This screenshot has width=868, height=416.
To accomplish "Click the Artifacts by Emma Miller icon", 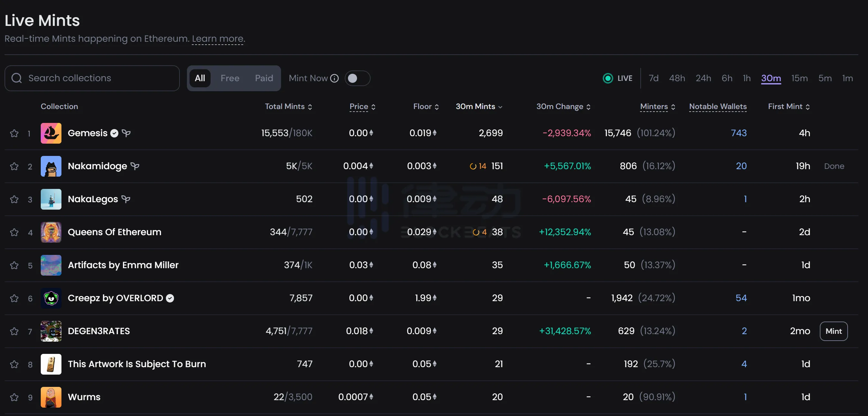I will (51, 265).
